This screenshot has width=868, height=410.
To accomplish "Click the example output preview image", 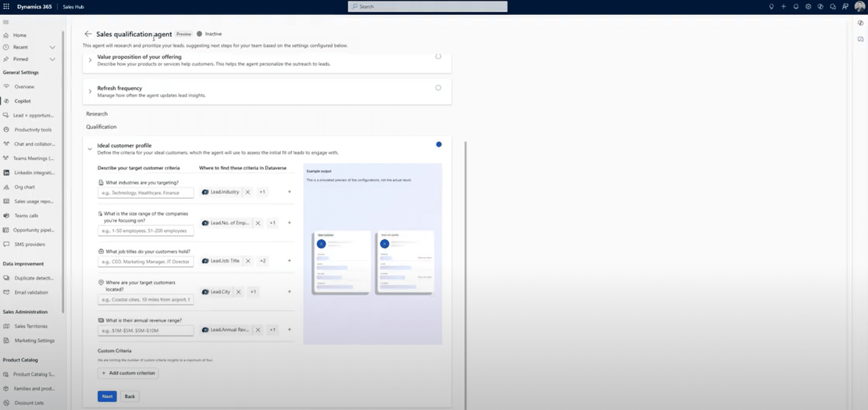I will point(373,254).
